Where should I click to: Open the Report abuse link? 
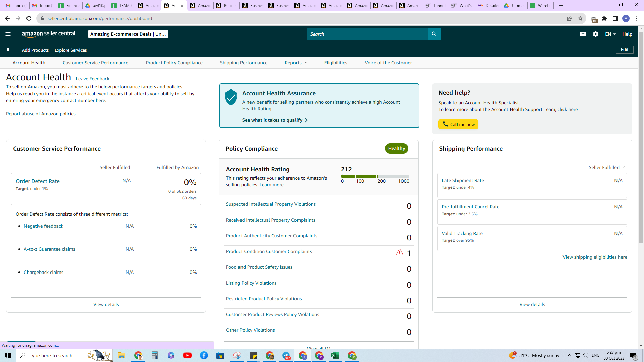pyautogui.click(x=20, y=114)
